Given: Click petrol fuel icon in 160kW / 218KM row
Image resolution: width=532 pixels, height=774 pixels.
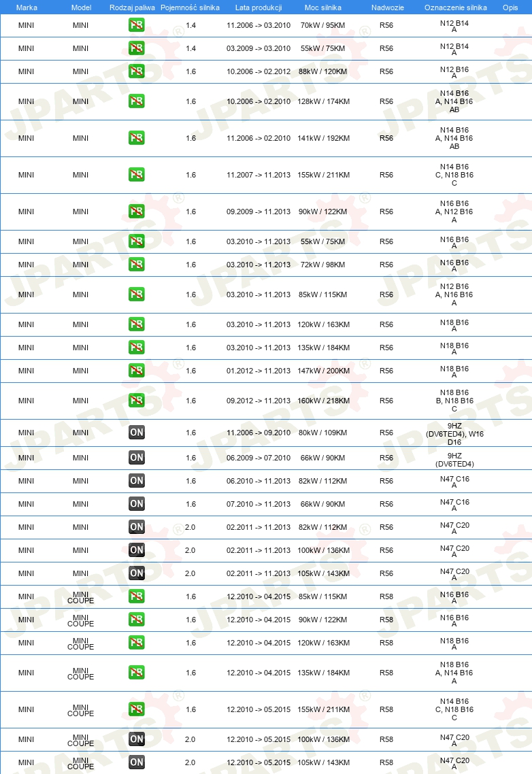Looking at the screenshot, I should pyautogui.click(x=136, y=401).
